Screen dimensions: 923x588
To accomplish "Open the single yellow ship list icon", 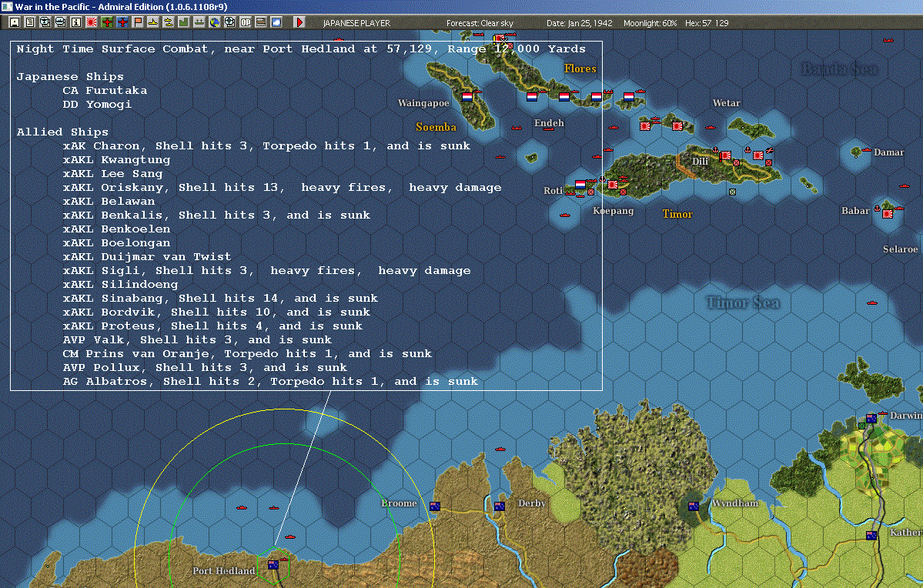I will tap(153, 22).
